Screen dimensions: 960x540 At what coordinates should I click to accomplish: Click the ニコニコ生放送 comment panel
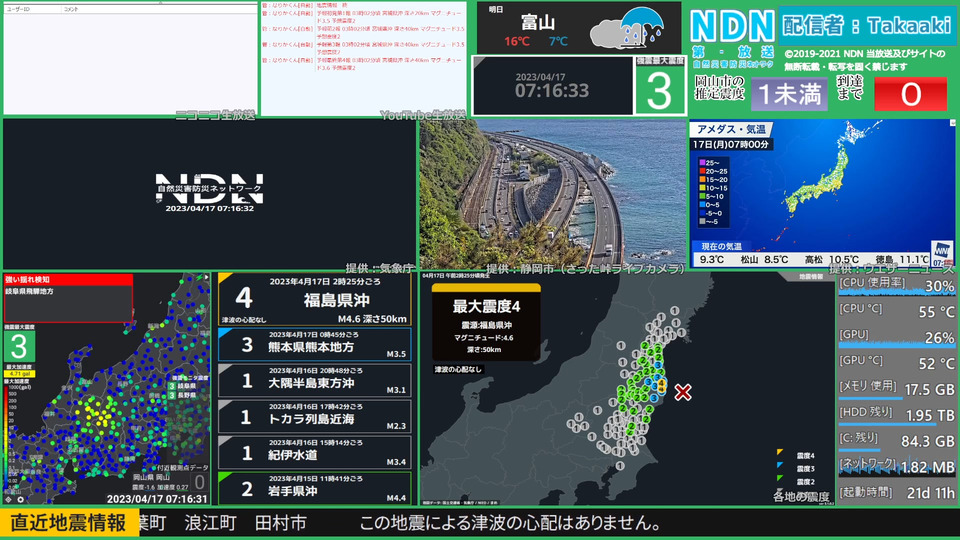tap(130, 59)
